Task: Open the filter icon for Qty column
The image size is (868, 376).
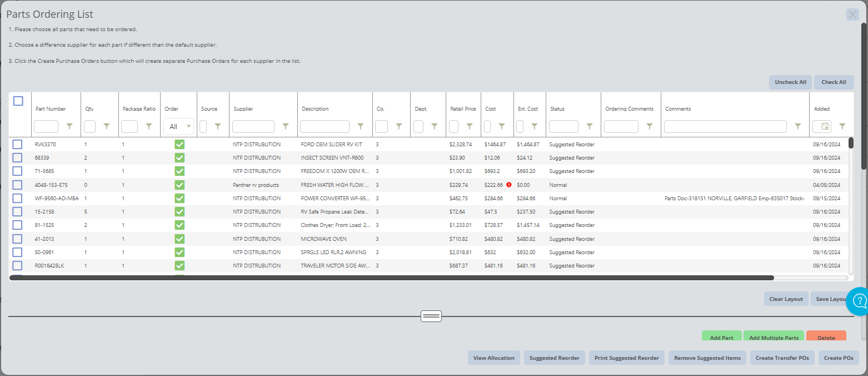Action: [107, 127]
